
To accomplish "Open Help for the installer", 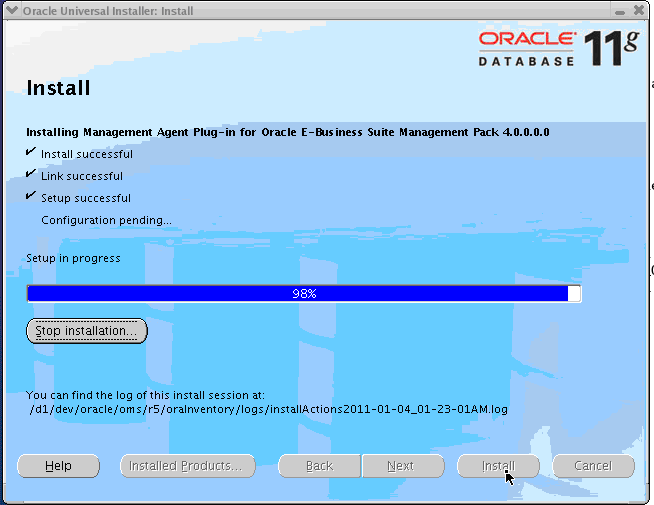I will (58, 466).
